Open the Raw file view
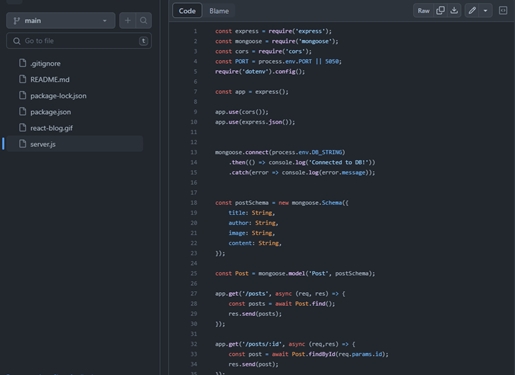This screenshot has height=375, width=515. 423,11
